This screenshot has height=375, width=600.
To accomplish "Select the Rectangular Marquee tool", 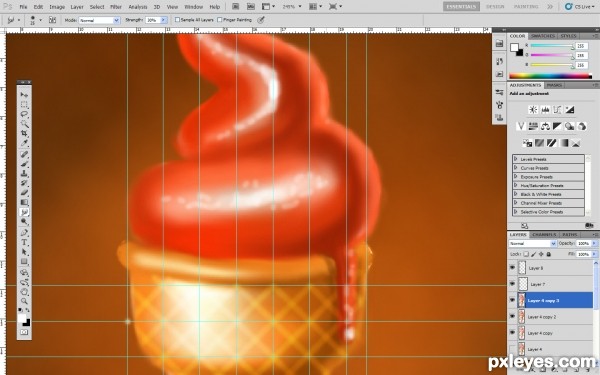I will pos(24,104).
